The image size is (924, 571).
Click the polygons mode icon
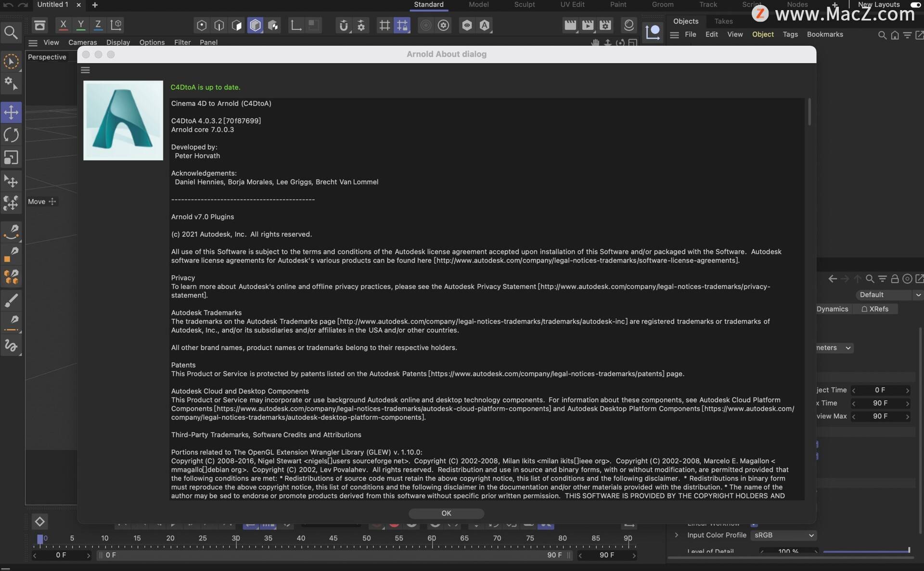point(237,25)
